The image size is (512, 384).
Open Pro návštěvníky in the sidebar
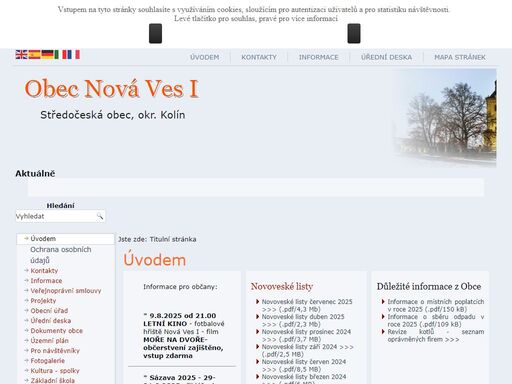pos(55,351)
